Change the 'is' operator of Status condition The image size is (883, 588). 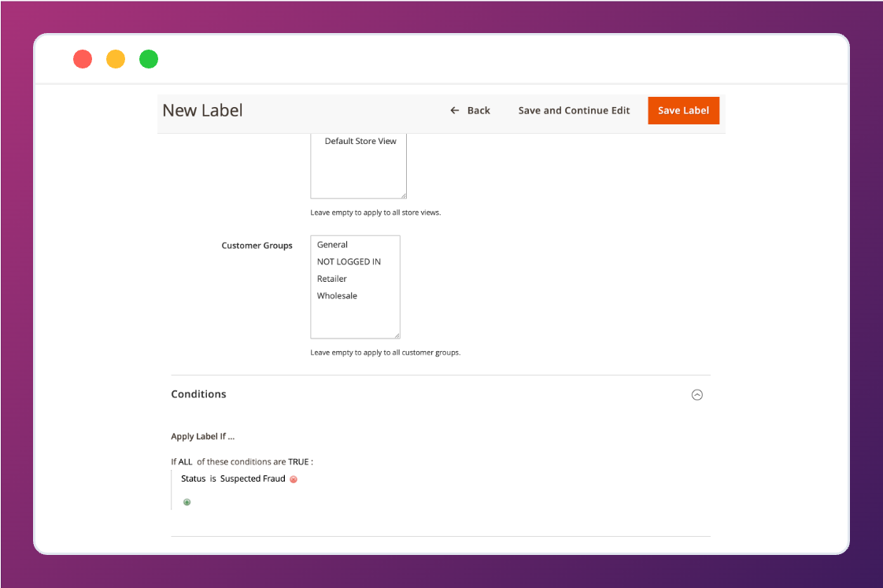click(212, 479)
